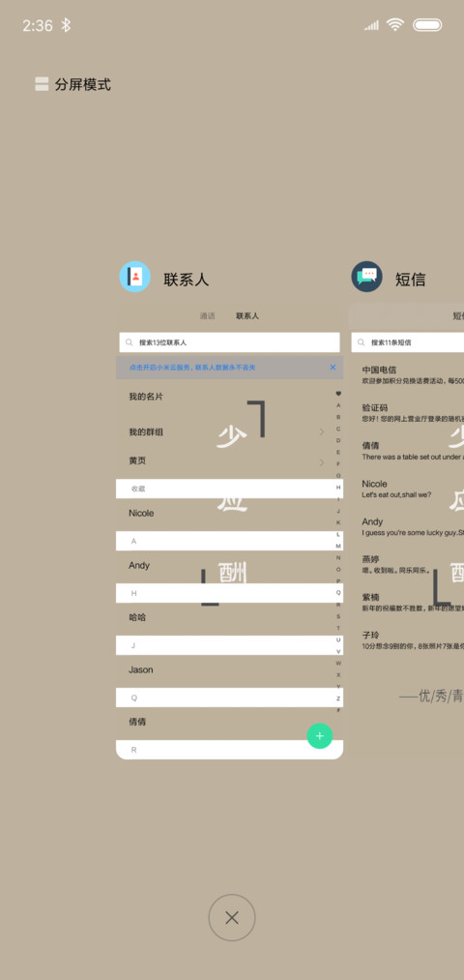This screenshot has height=980, width=464.
Task: Open the 联系人 contacts app icon
Action: tap(135, 277)
